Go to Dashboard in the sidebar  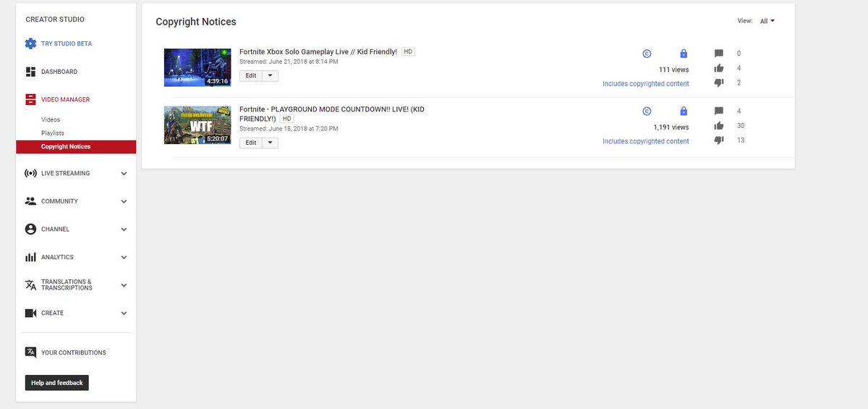(x=59, y=72)
